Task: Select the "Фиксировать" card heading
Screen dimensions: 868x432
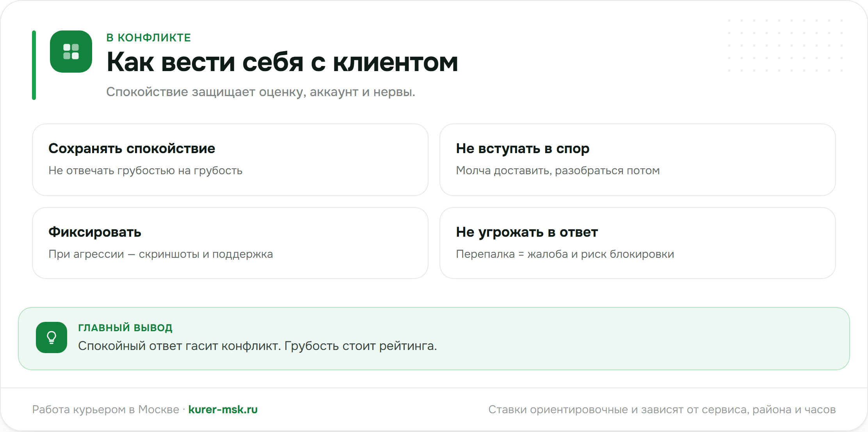Action: (x=95, y=232)
